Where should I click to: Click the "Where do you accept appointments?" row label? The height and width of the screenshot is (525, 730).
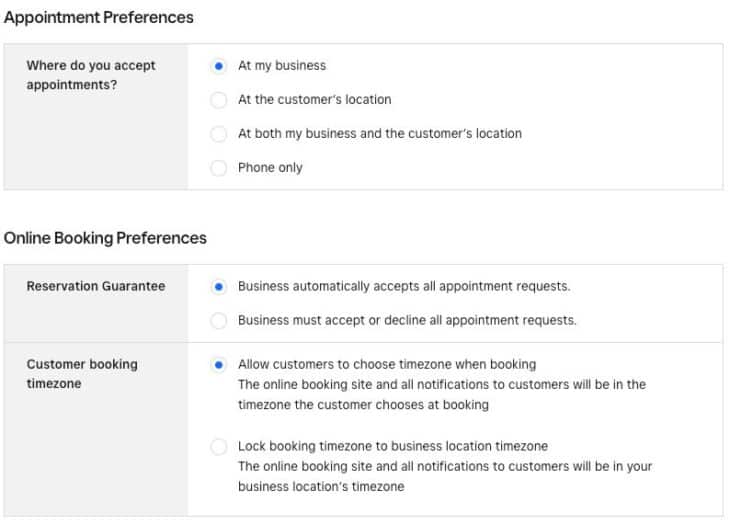(x=90, y=75)
